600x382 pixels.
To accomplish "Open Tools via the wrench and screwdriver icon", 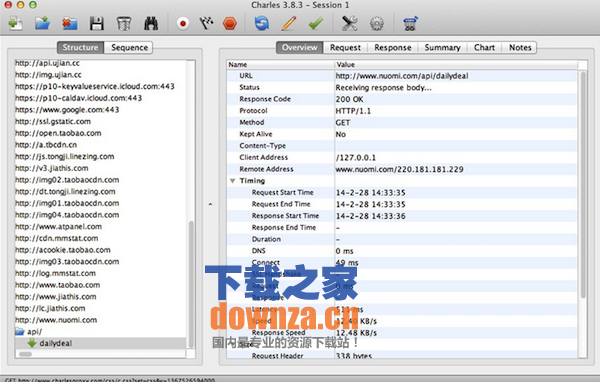I will click(x=349, y=24).
